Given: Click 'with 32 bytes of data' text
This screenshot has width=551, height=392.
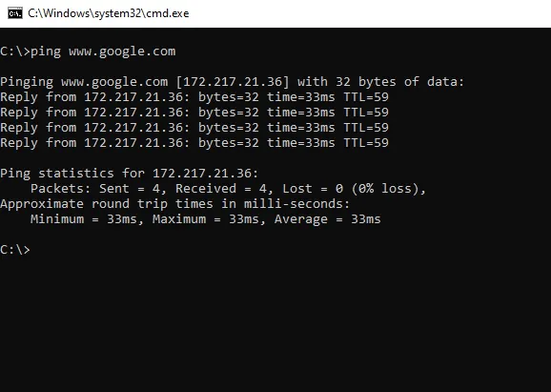Looking at the screenshot, I should 378,82.
